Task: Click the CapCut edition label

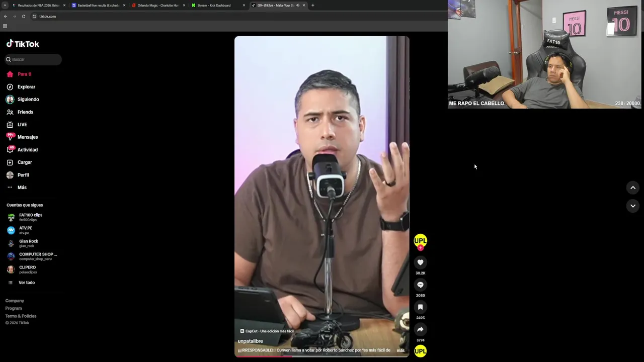Action: click(267, 331)
